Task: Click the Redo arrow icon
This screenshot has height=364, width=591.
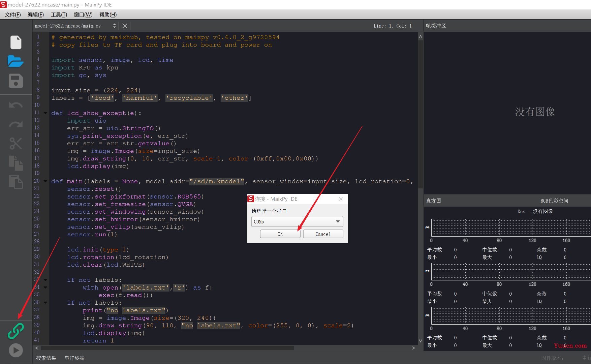Action: (15, 124)
